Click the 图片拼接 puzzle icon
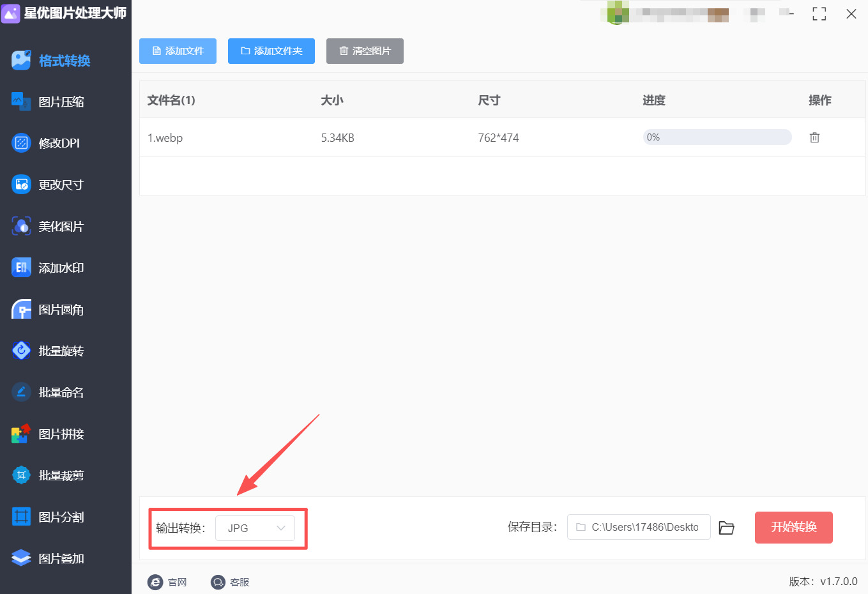Viewport: 868px width, 594px height. pyautogui.click(x=21, y=434)
